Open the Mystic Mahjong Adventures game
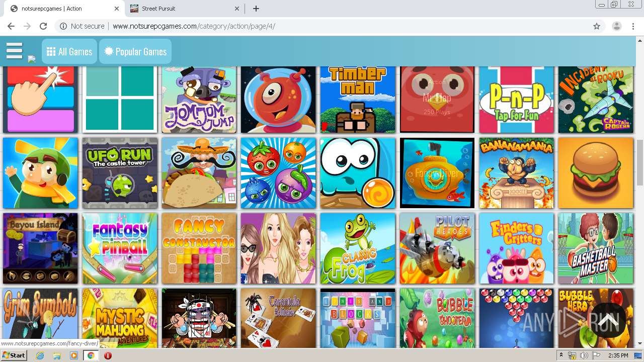 click(120, 318)
